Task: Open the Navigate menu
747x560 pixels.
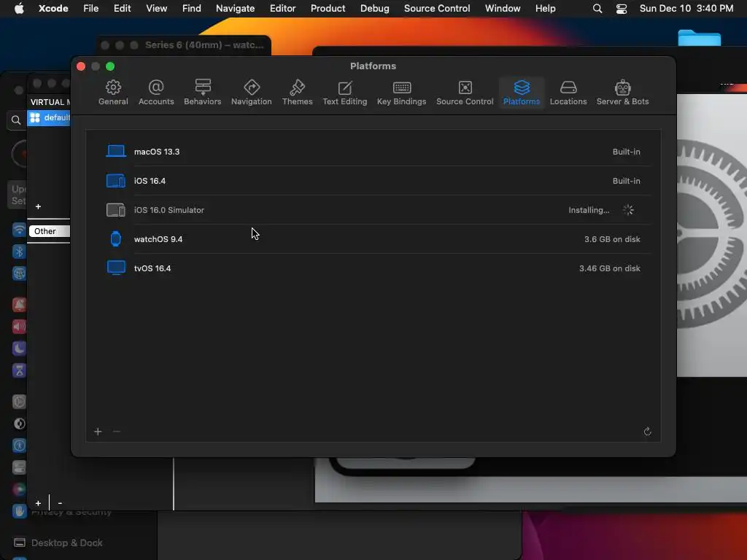Action: point(236,9)
